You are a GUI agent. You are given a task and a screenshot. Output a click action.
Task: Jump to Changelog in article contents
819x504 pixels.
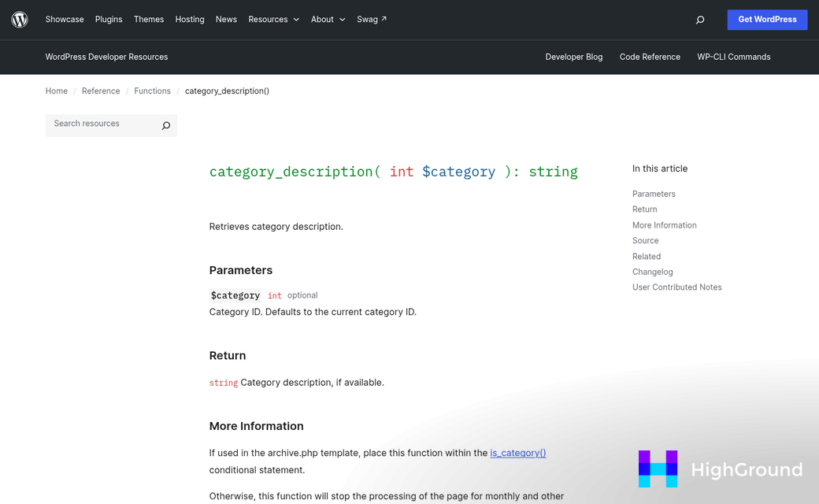point(652,272)
